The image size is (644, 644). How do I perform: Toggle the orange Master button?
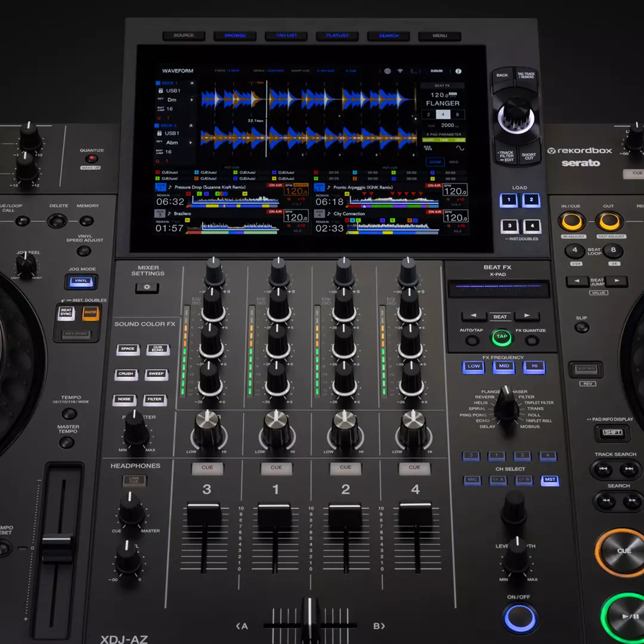[x=91, y=313]
